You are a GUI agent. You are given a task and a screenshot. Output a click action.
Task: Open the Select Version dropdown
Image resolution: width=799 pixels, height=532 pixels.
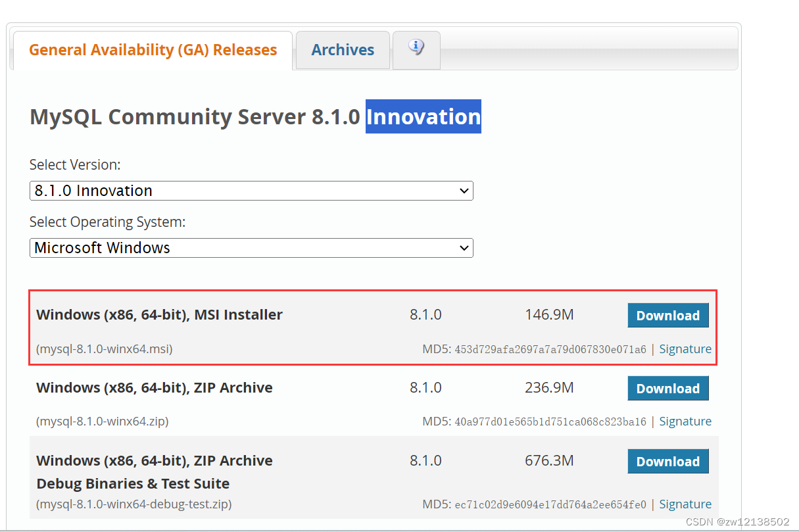[251, 191]
